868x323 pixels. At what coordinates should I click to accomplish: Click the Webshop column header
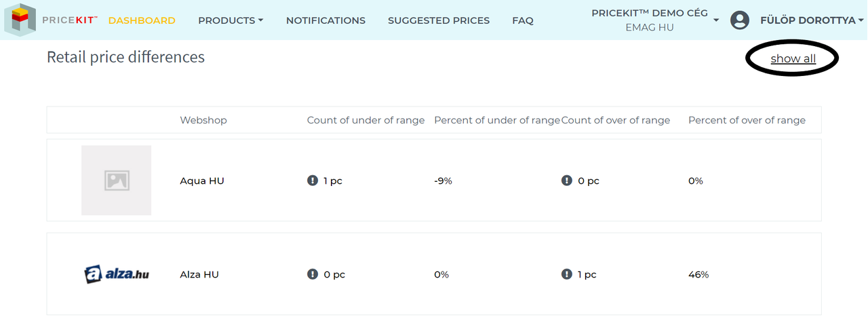point(203,120)
